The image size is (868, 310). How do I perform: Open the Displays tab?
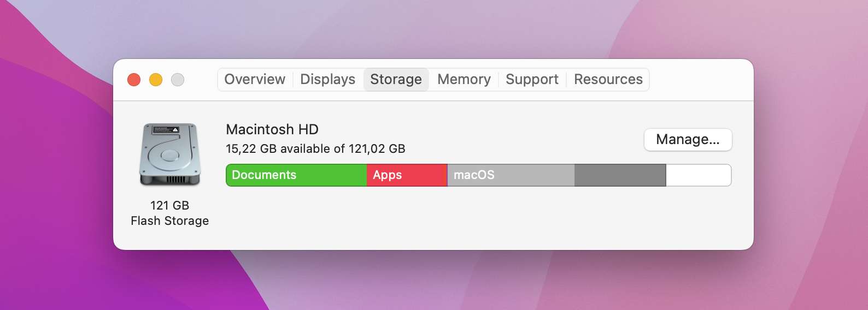(328, 80)
